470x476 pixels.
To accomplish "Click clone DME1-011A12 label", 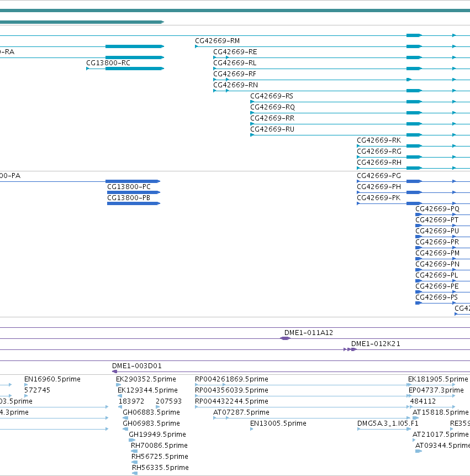I will click(x=309, y=333).
